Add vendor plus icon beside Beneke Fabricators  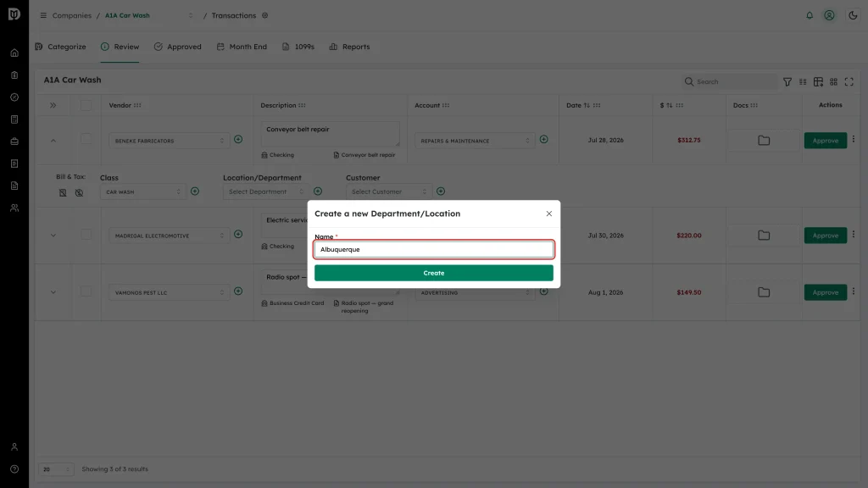pos(238,140)
